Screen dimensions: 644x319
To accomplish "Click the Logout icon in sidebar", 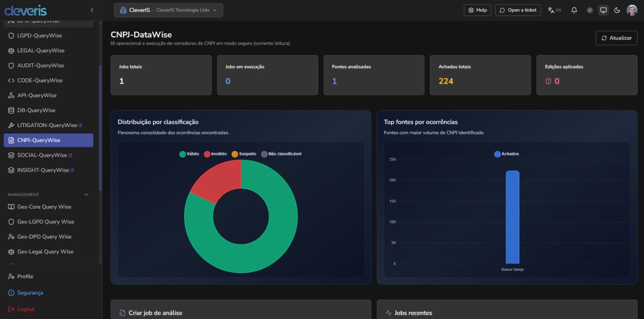I will coord(11,309).
